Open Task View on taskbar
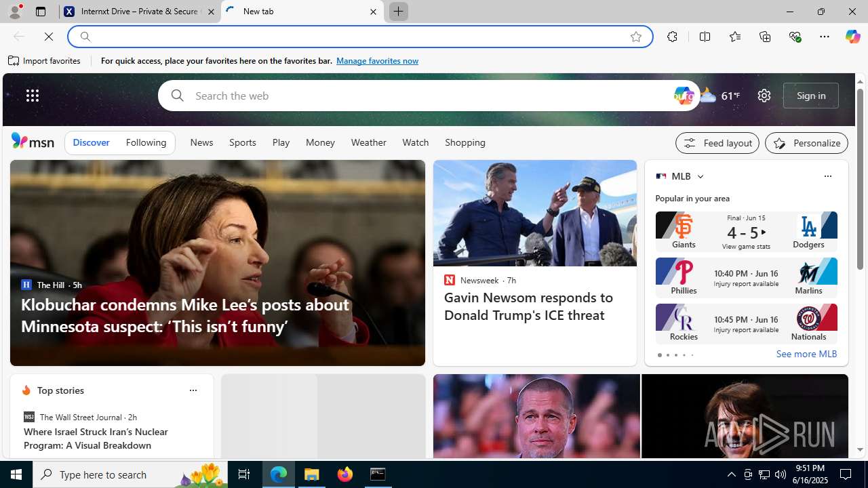868x488 pixels. tap(243, 474)
